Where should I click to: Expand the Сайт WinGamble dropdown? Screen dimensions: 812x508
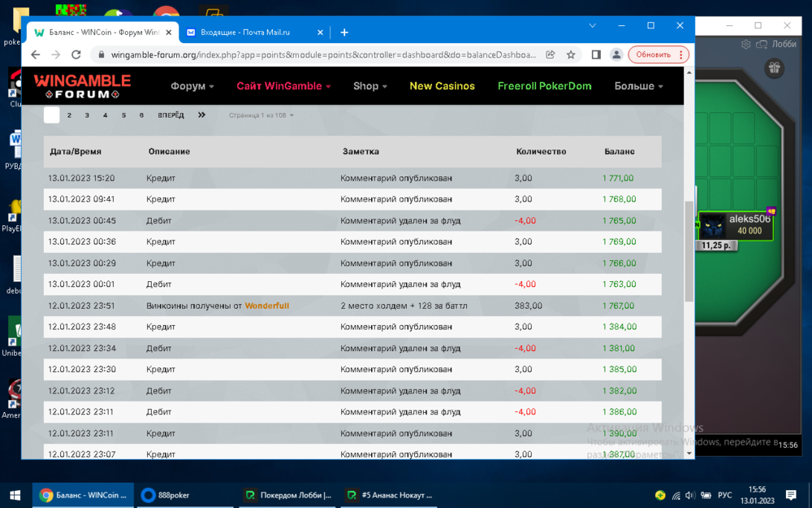point(283,86)
